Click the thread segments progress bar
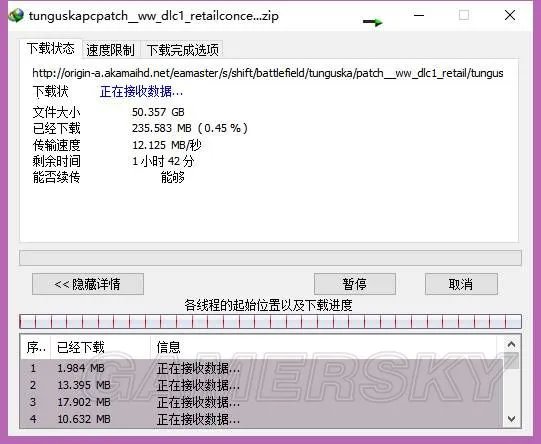 (270, 321)
